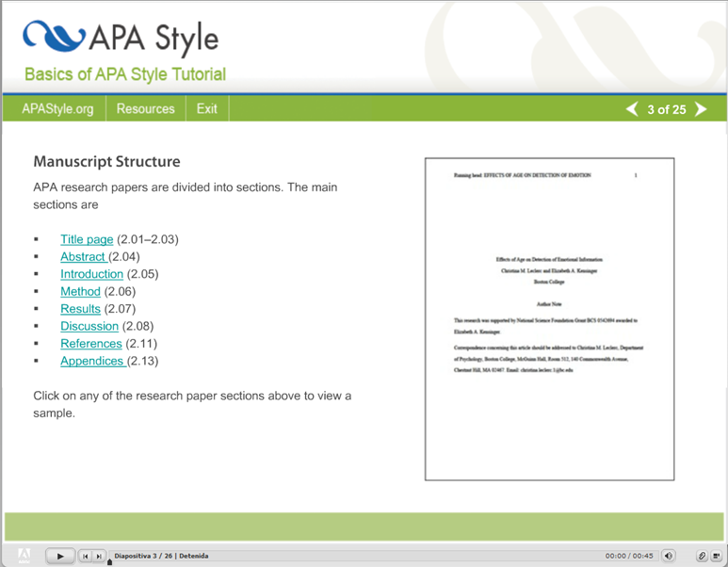Open attachments via the paperclip icon
Screen dimensions: 728x567
tap(702, 556)
